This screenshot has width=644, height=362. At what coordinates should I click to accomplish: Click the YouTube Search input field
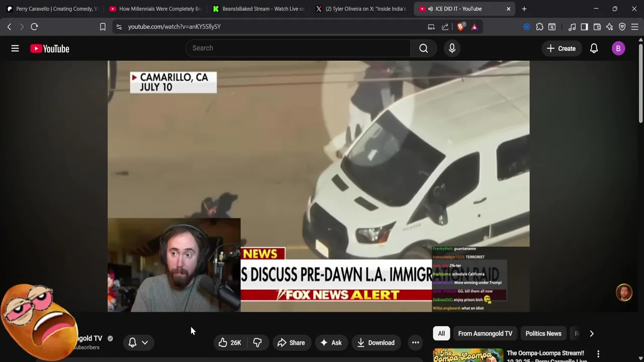coord(298,48)
